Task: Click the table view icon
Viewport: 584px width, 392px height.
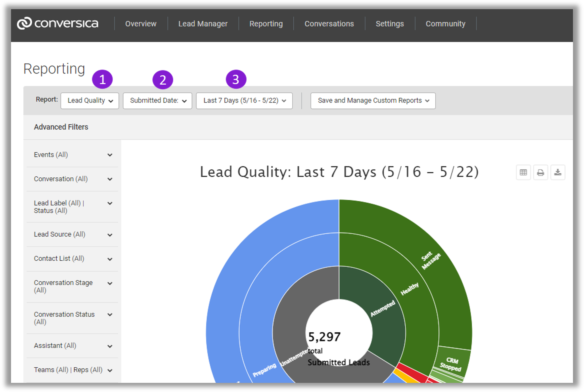Action: tap(523, 172)
